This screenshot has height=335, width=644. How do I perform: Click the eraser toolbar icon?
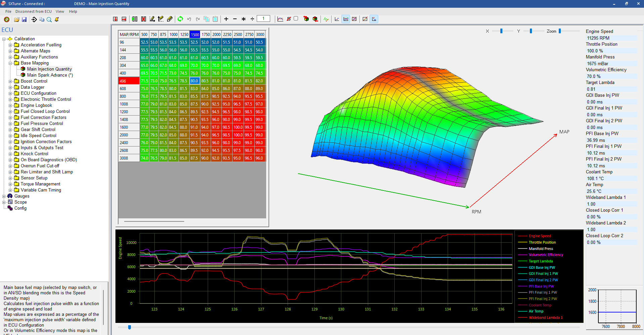(169, 19)
